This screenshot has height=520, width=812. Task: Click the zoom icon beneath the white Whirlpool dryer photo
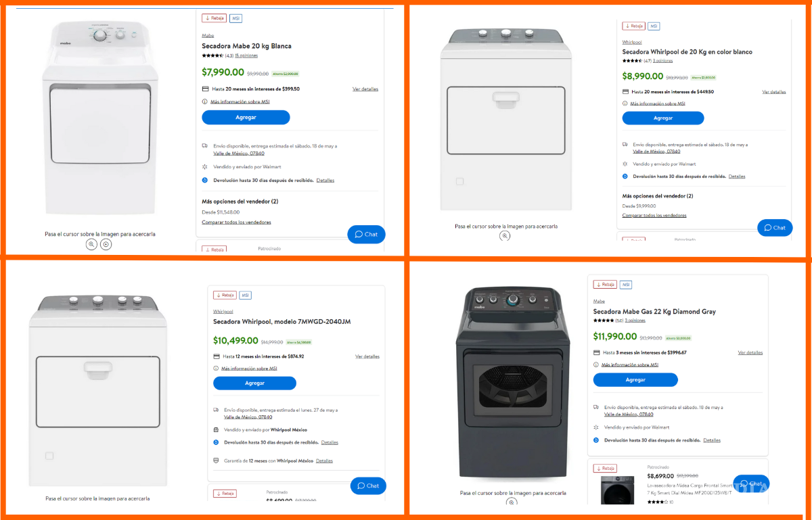[x=505, y=235]
